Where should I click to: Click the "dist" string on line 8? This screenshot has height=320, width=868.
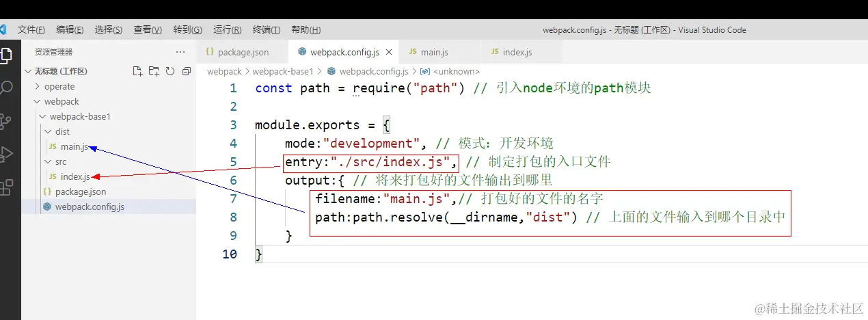547,217
